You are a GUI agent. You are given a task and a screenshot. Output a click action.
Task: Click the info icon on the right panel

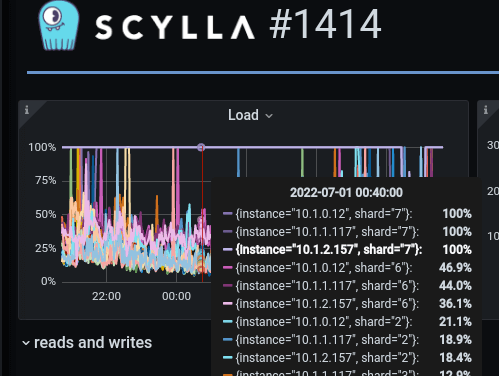pyautogui.click(x=486, y=110)
